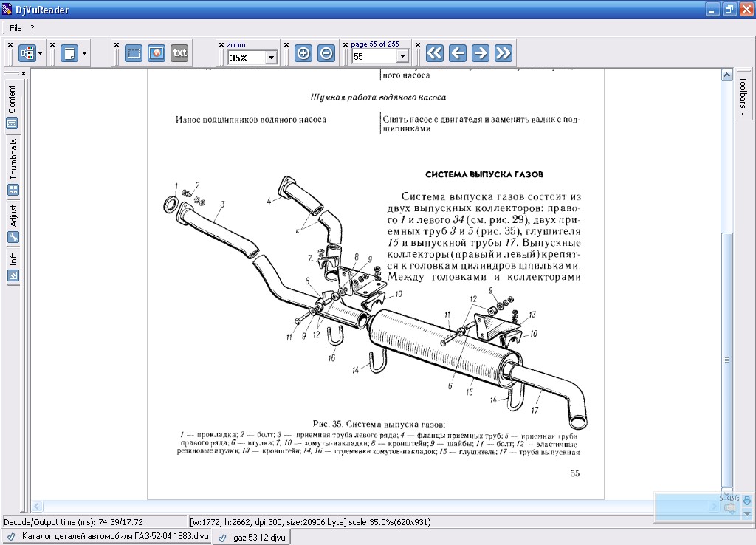The height and width of the screenshot is (545, 756).
Task: Click the layout mode icon in toolbar
Action: (x=28, y=53)
